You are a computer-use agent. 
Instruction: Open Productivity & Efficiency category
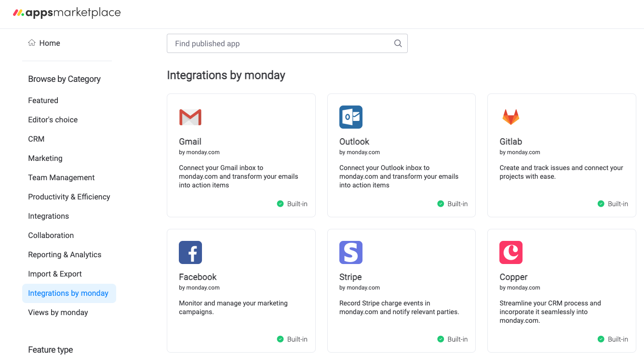point(69,197)
